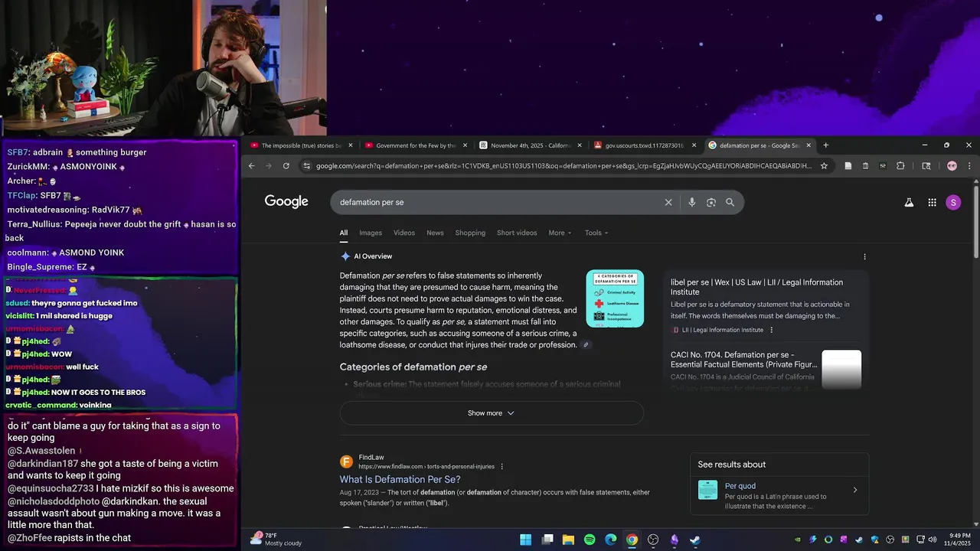Click the 'See results about' heading
The image size is (980, 551).
(732, 465)
